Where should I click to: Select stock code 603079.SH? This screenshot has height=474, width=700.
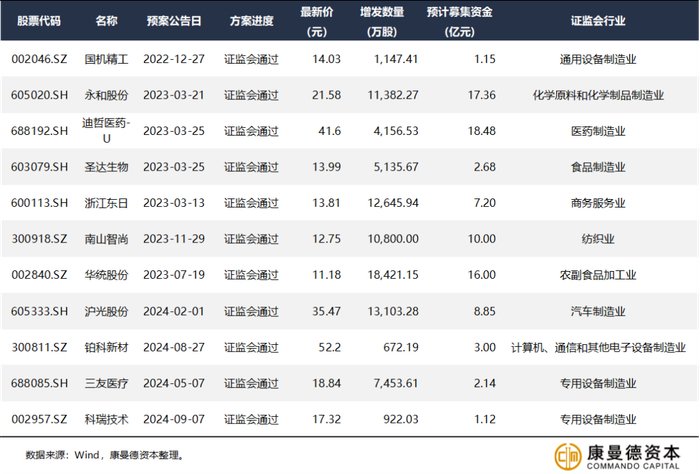[x=39, y=167]
